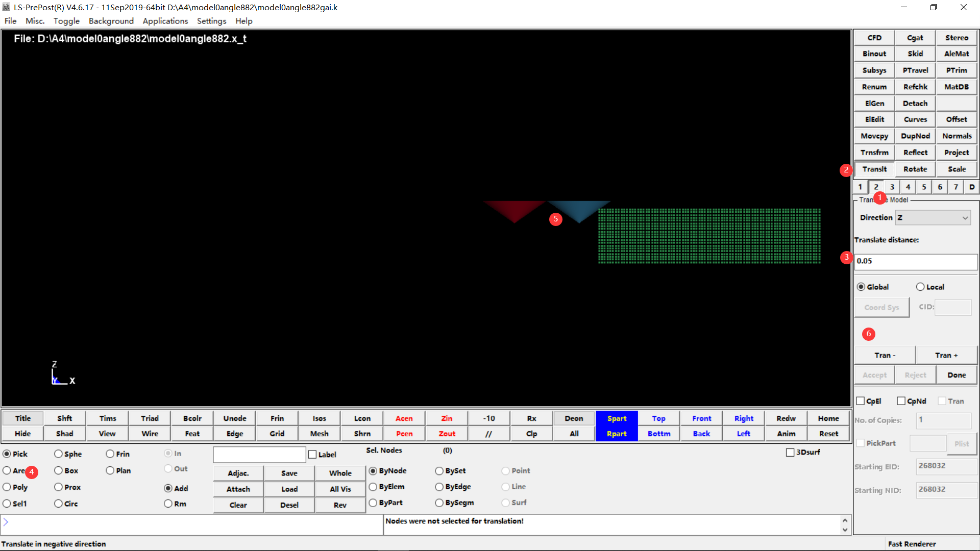Reset the view with the Home tool
Viewport: 980px width, 551px height.
pos(828,418)
